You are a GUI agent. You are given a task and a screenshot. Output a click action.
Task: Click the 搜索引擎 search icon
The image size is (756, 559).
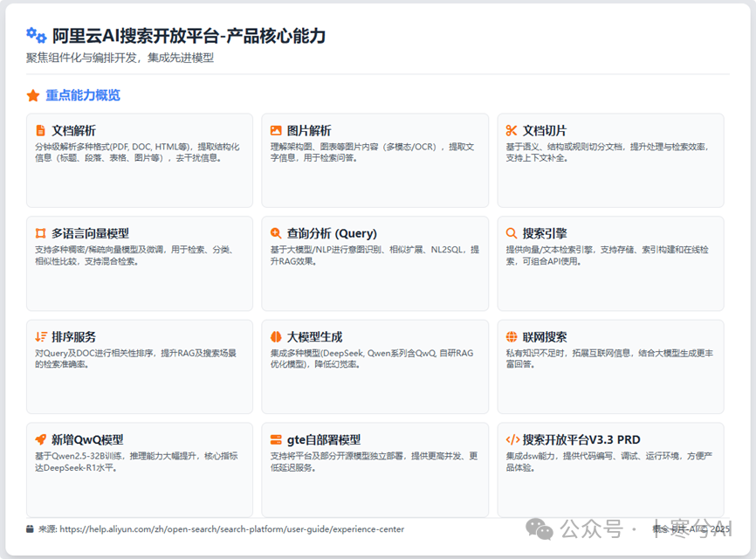click(x=512, y=233)
